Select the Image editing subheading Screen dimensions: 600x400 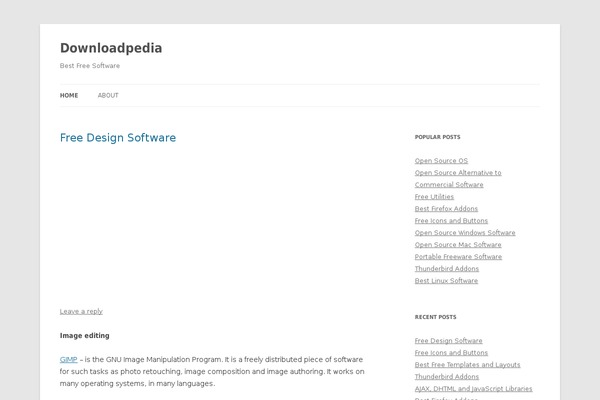(85, 336)
